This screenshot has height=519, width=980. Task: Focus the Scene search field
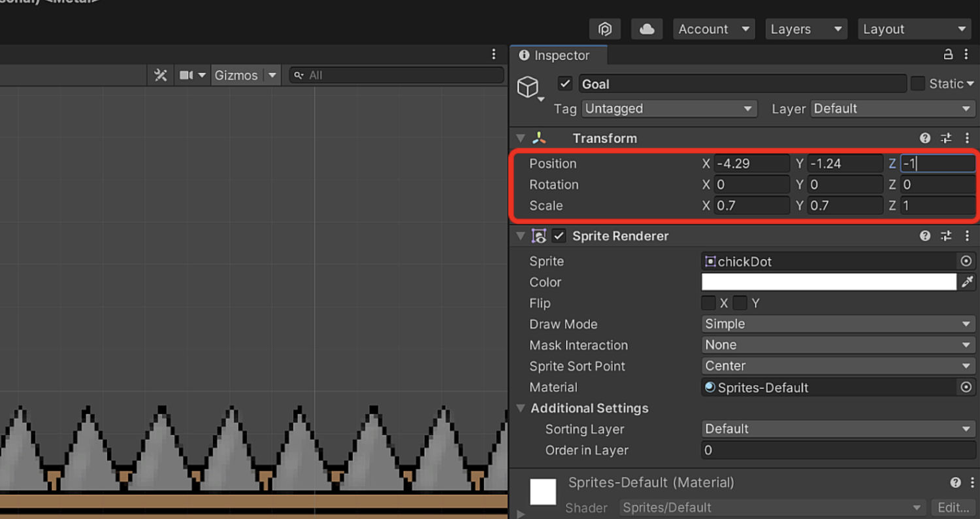point(397,75)
